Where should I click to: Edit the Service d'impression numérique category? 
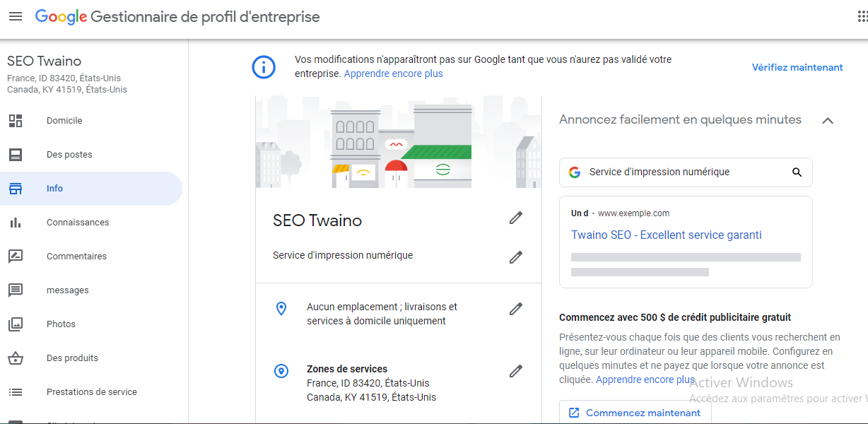(x=516, y=257)
